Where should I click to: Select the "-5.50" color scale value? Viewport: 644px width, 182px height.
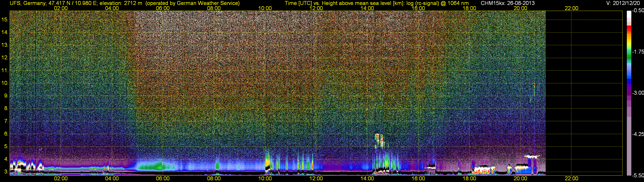pyautogui.click(x=638, y=175)
